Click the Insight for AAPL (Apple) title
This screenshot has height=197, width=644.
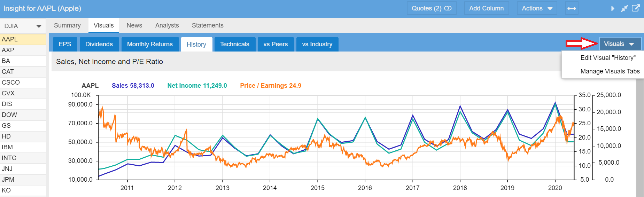click(x=42, y=8)
